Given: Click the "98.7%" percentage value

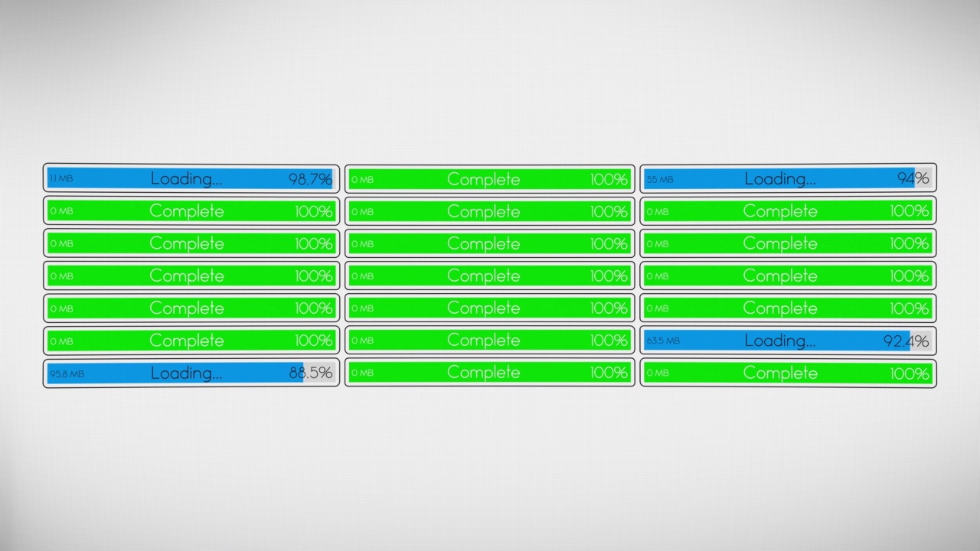Looking at the screenshot, I should pyautogui.click(x=310, y=179).
